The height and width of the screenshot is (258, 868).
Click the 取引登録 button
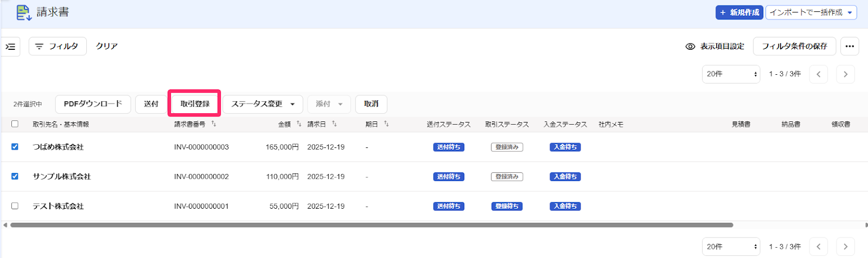(x=195, y=104)
